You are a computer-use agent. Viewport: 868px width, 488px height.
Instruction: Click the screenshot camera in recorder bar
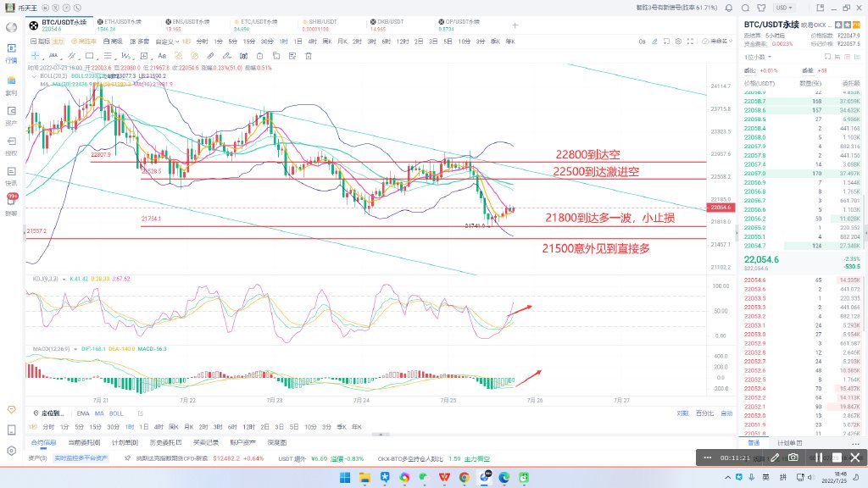[x=793, y=457]
